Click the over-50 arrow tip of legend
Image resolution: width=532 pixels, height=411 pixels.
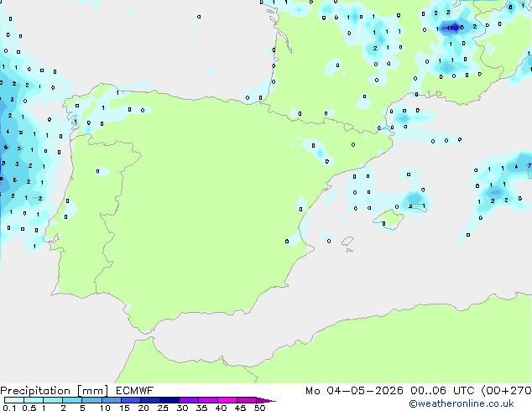point(266,400)
